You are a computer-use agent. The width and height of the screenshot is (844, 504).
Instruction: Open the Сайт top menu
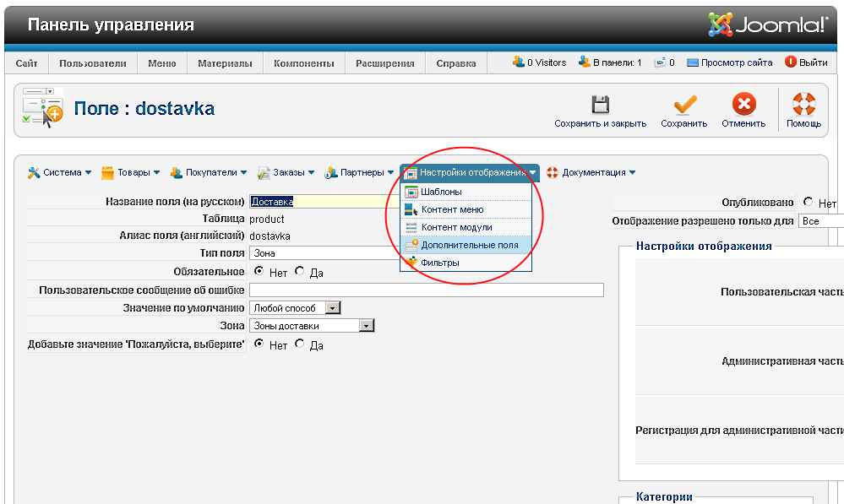point(26,63)
